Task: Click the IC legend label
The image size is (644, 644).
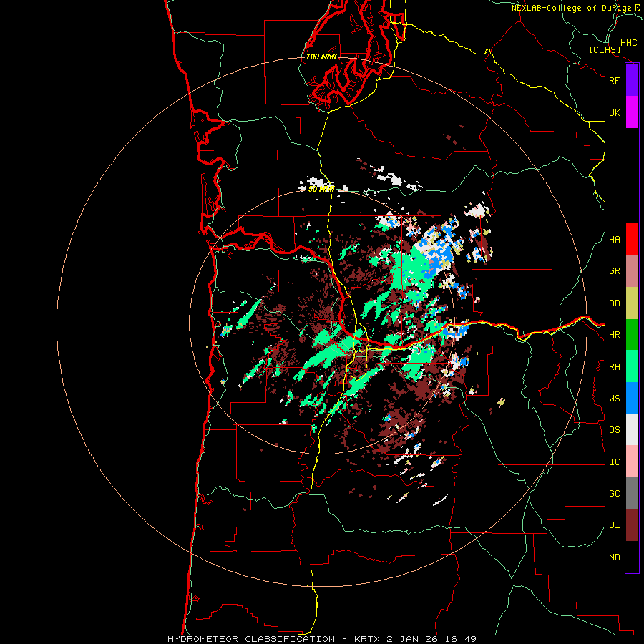Action: point(614,462)
